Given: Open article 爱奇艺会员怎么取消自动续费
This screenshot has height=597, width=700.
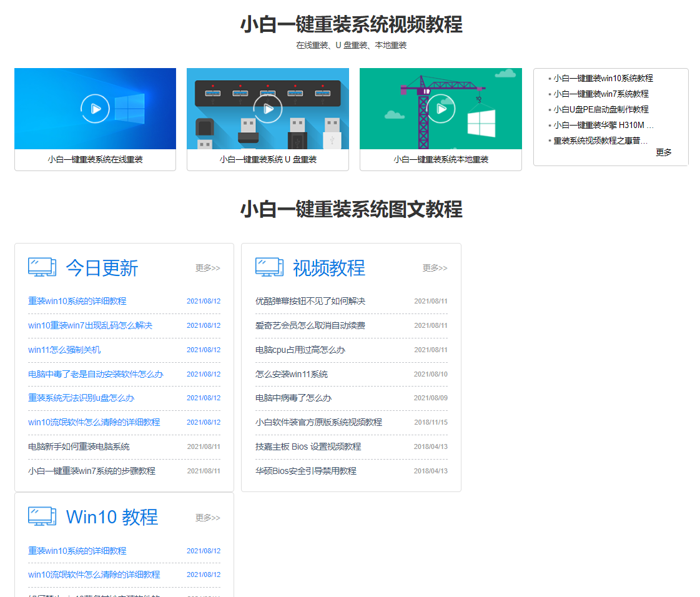Looking at the screenshot, I should pos(310,325).
